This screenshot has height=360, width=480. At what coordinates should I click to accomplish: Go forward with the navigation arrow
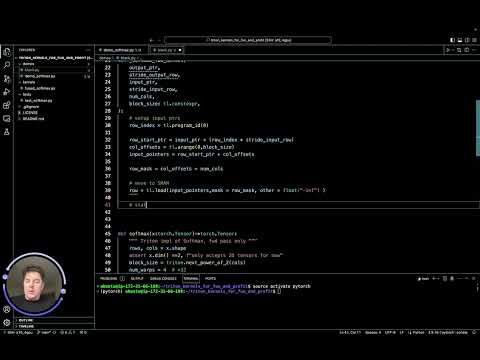(159, 40)
